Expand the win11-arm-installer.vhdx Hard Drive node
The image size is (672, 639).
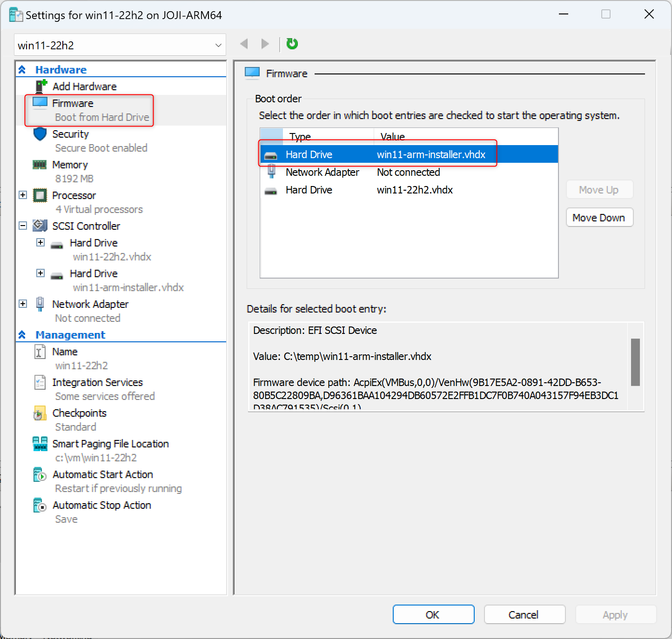click(40, 273)
